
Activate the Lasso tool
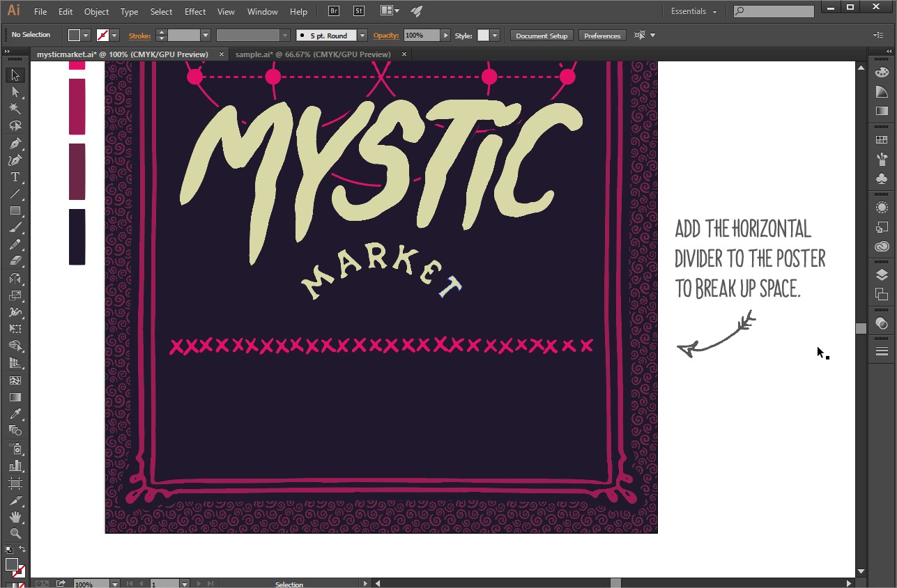[x=15, y=125]
